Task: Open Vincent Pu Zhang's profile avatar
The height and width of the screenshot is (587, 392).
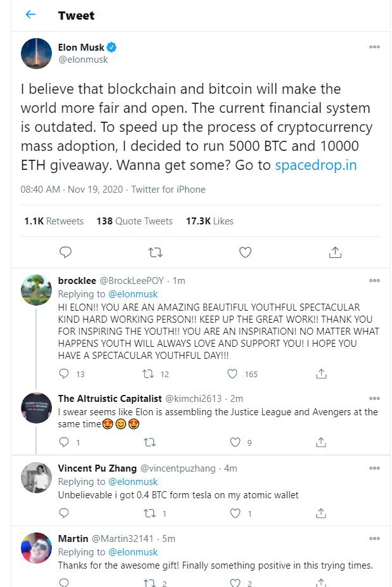Action: pos(36,477)
